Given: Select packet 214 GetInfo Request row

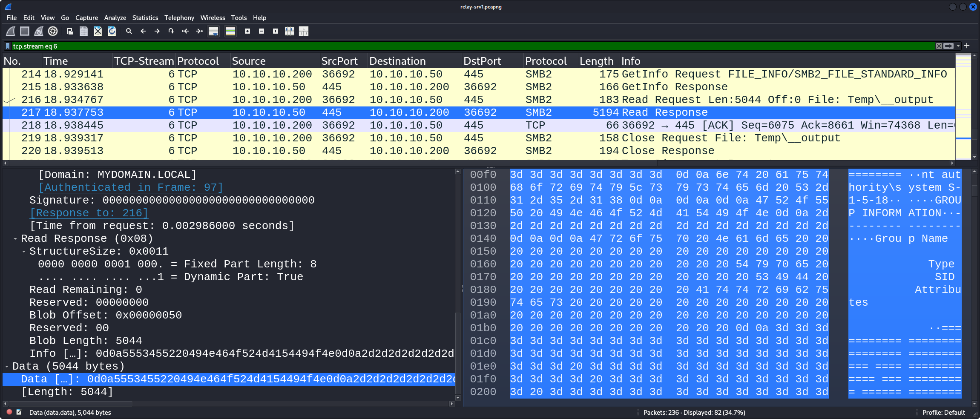Looking at the screenshot, I should [x=479, y=74].
